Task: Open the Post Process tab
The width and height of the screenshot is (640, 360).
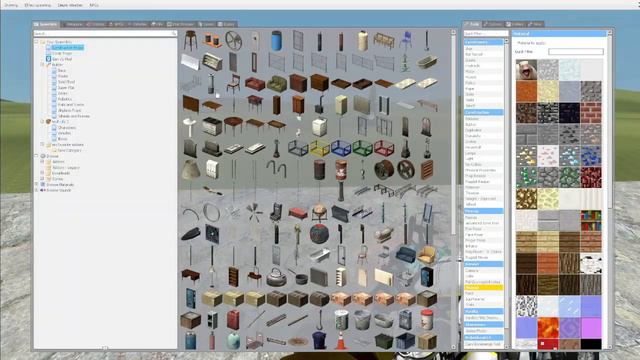Action: pyautogui.click(x=180, y=24)
